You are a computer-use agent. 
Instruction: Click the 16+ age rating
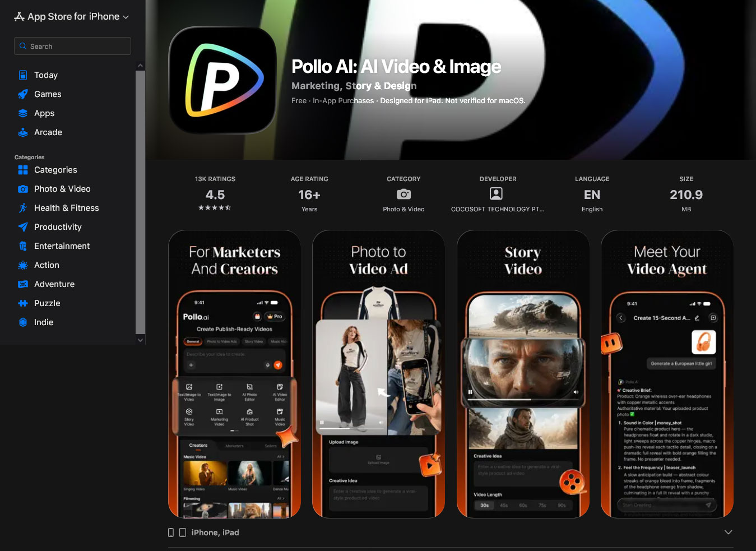tap(309, 195)
